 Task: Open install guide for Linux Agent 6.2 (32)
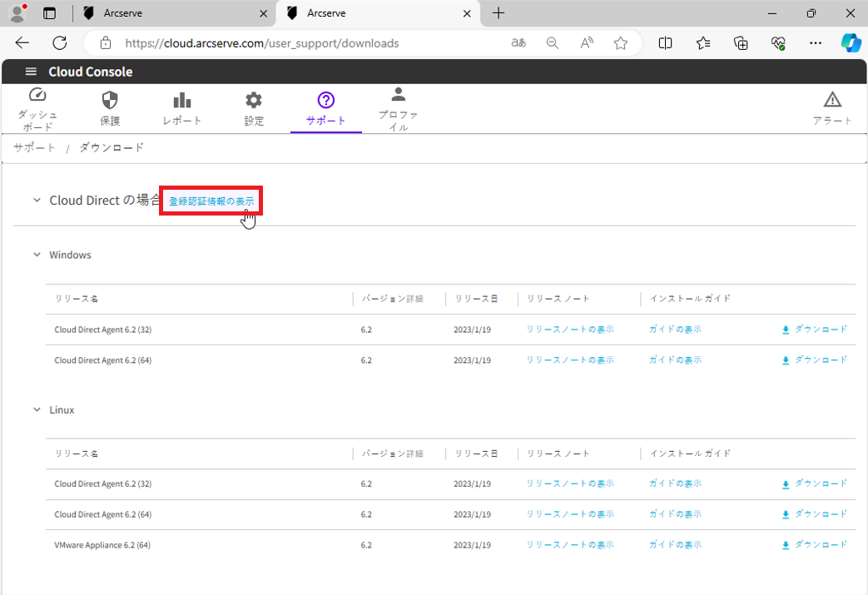[x=675, y=483]
